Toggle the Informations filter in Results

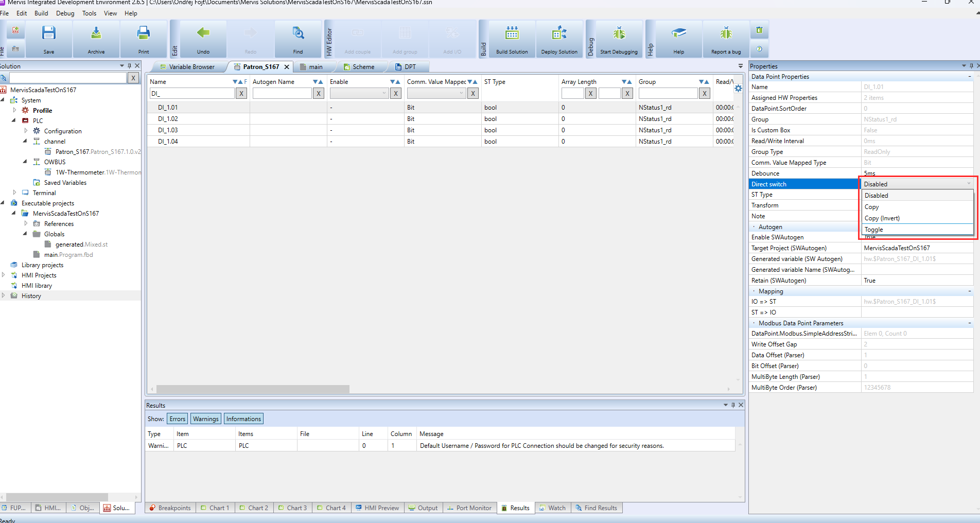243,419
